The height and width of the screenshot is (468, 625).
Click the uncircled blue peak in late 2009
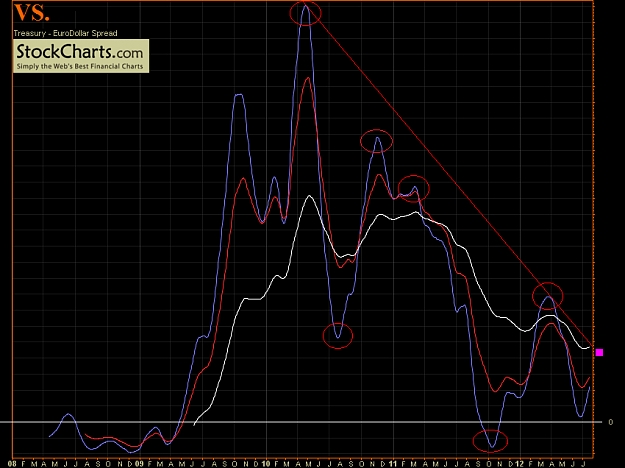pyautogui.click(x=238, y=96)
